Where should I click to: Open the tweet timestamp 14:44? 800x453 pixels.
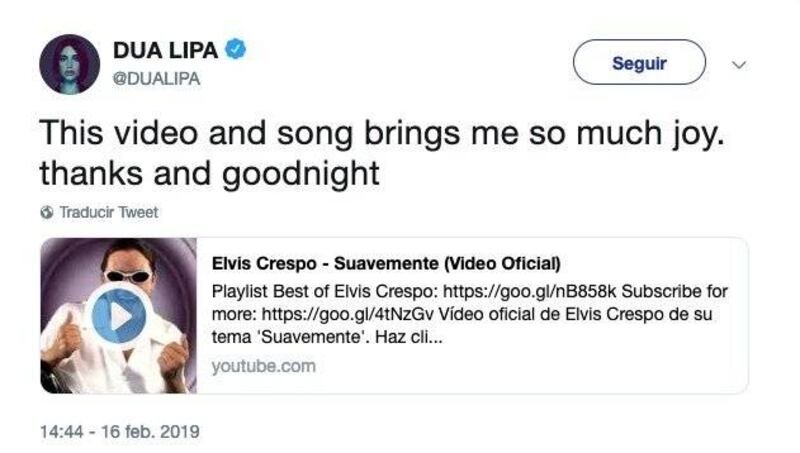tap(61, 432)
